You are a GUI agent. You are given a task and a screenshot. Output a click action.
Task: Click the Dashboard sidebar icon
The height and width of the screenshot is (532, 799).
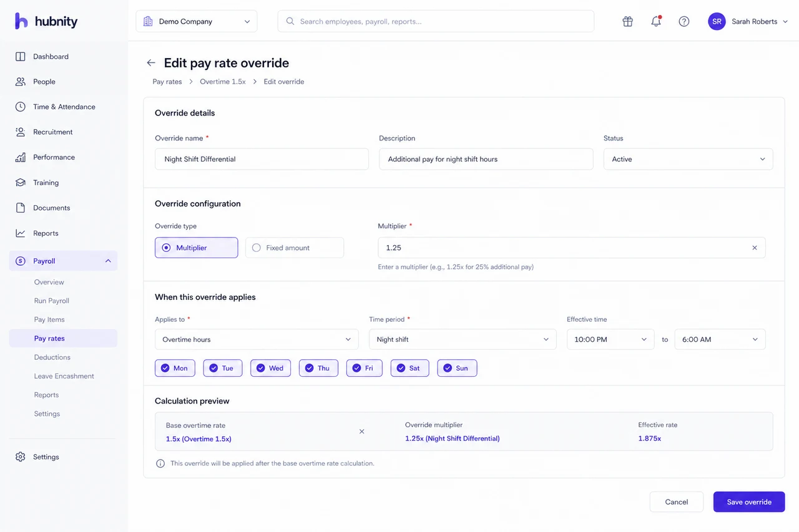click(21, 56)
